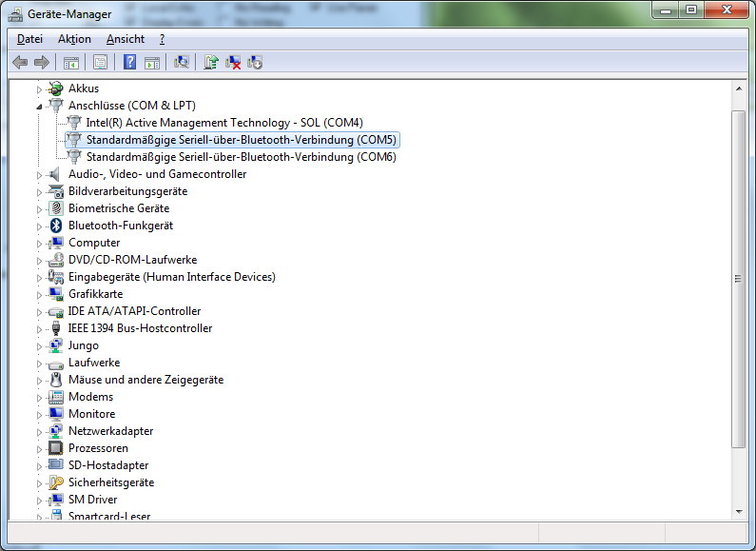Click the Mäuse mouse icon
The image size is (756, 551).
tap(56, 380)
